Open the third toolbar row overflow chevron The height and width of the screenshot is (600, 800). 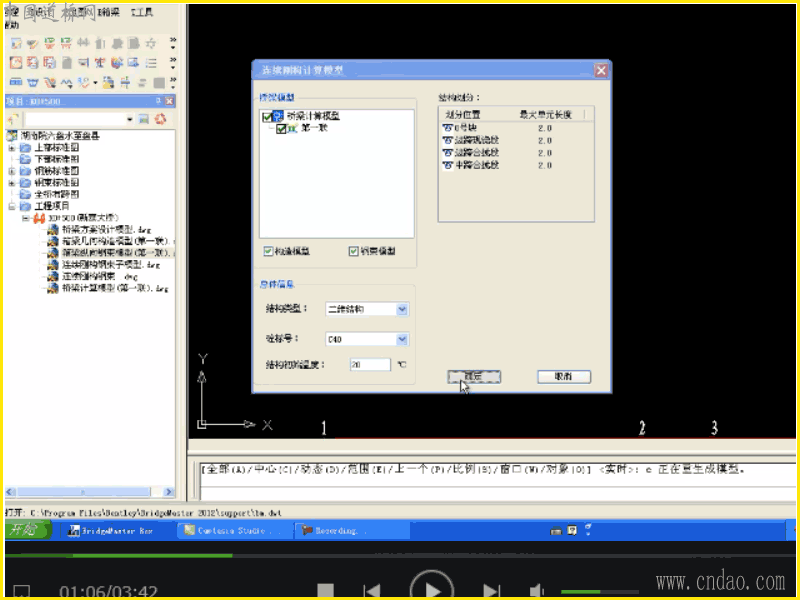173,82
